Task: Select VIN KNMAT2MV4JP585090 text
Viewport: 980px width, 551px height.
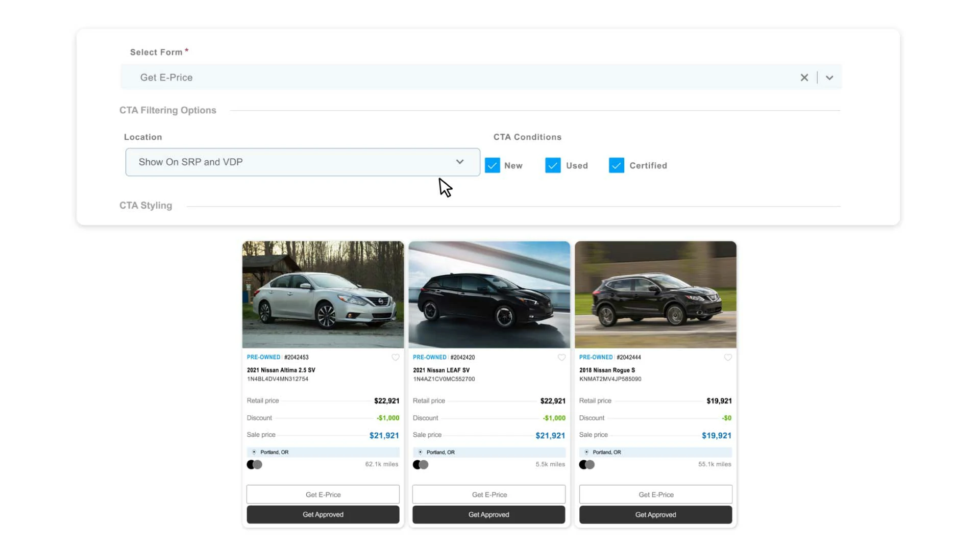Action: (610, 379)
